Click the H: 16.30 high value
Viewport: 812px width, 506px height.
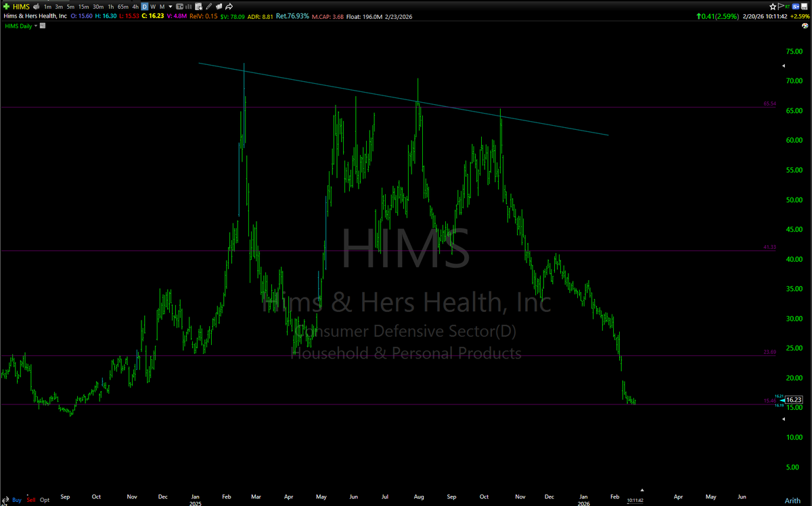coord(106,16)
